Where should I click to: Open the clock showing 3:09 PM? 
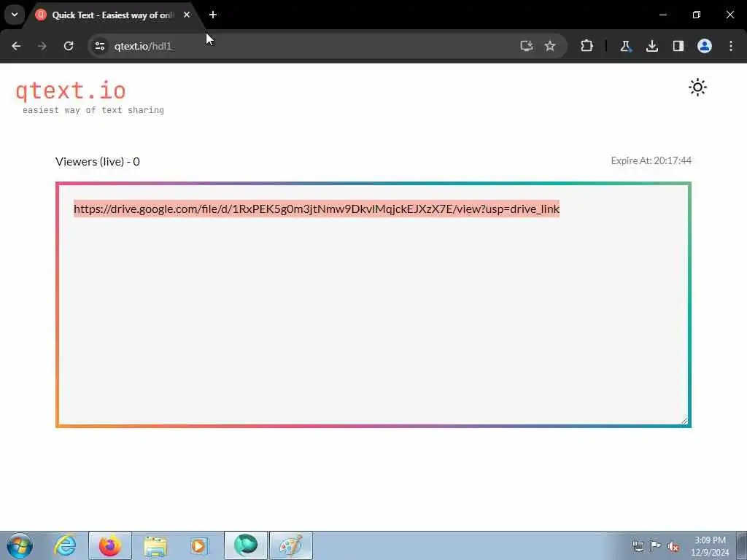pos(710,546)
